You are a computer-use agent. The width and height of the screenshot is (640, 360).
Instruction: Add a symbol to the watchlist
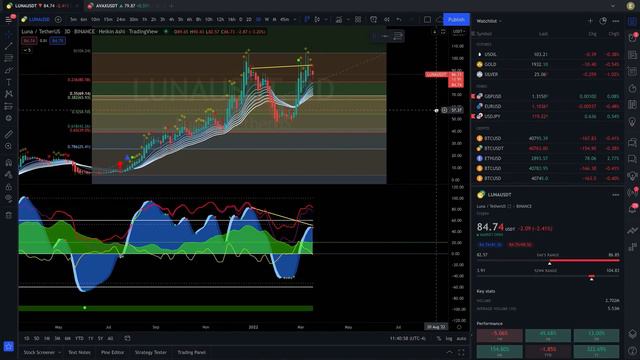pos(590,21)
